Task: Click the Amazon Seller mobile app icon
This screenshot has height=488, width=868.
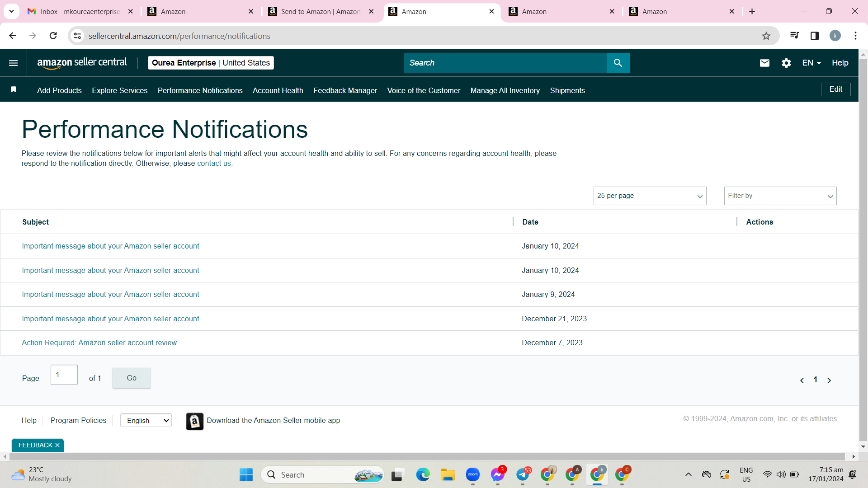Action: tap(194, 421)
